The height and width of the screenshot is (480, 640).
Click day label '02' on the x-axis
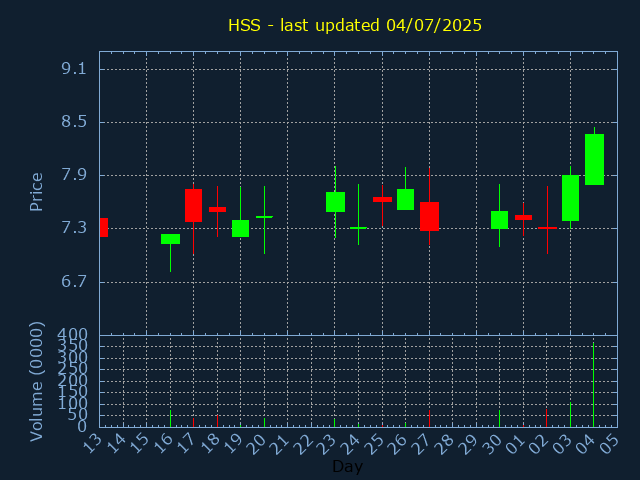pos(540,444)
